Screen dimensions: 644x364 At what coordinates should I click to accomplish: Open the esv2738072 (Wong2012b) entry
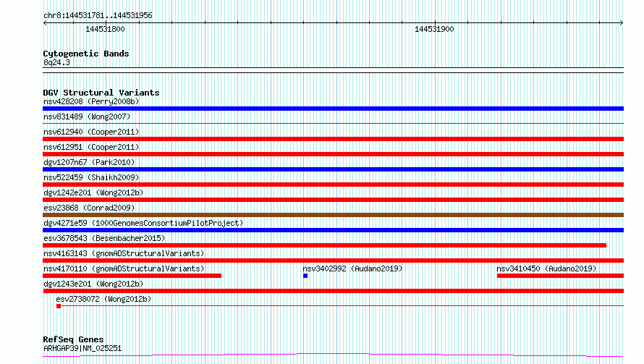pyautogui.click(x=103, y=299)
